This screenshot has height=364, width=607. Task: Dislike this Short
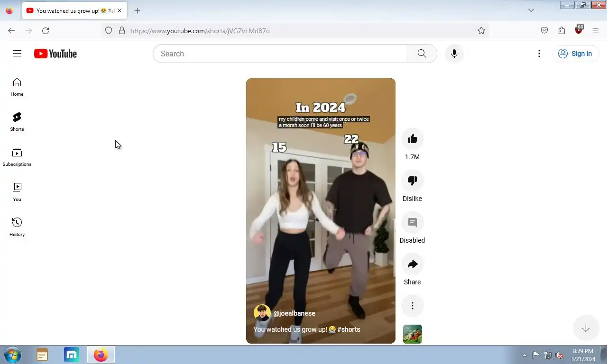(413, 181)
